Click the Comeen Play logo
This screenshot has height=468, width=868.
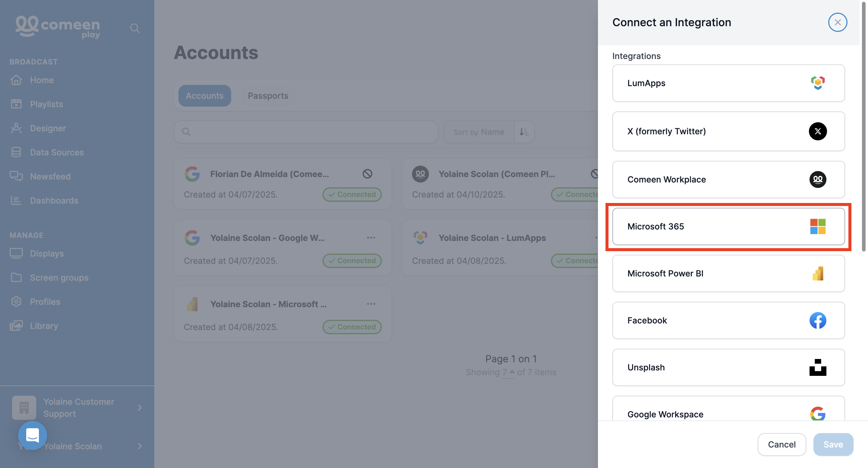[58, 27]
